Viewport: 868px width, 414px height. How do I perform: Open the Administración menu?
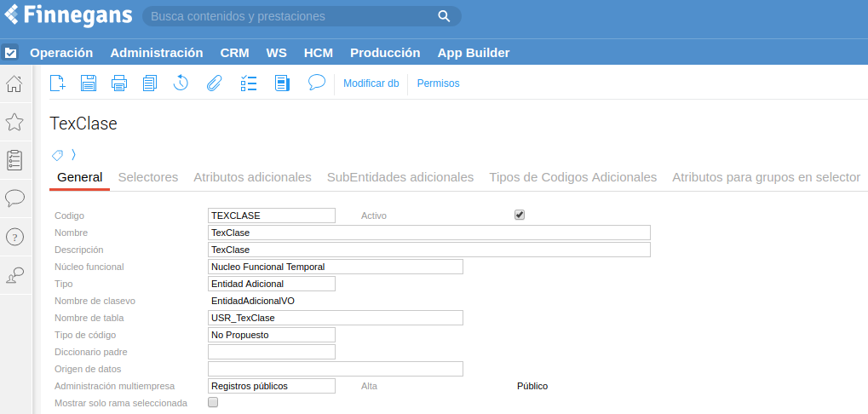click(157, 52)
